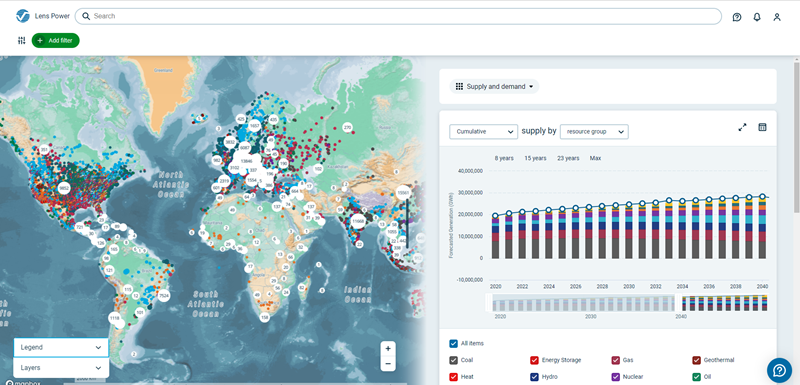Click the 2020 stacked bar in chart

tap(495, 237)
